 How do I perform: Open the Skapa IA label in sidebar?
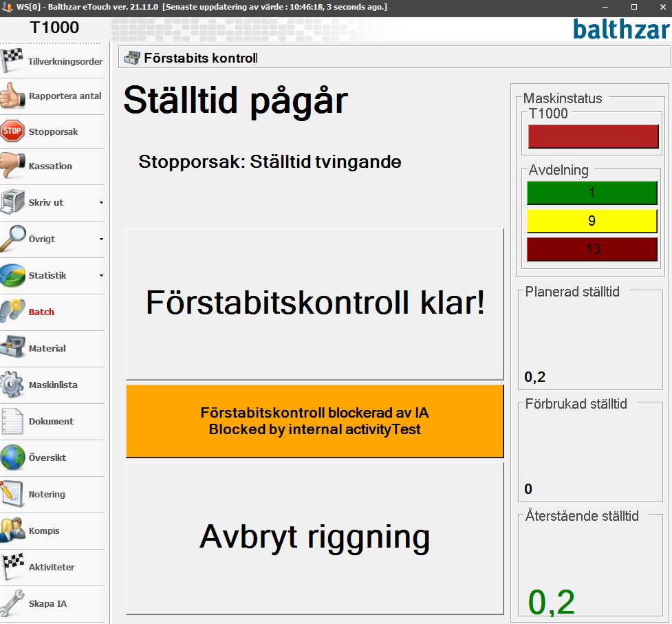[x=47, y=603]
